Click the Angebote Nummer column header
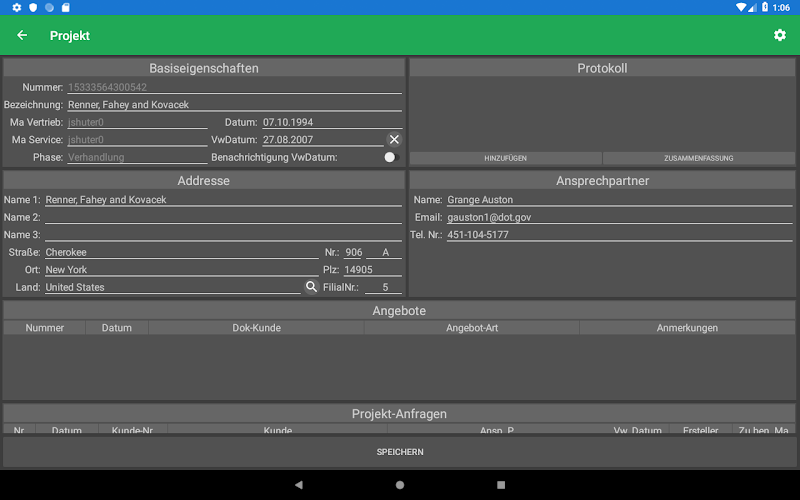This screenshot has height=500, width=800. (x=44, y=328)
